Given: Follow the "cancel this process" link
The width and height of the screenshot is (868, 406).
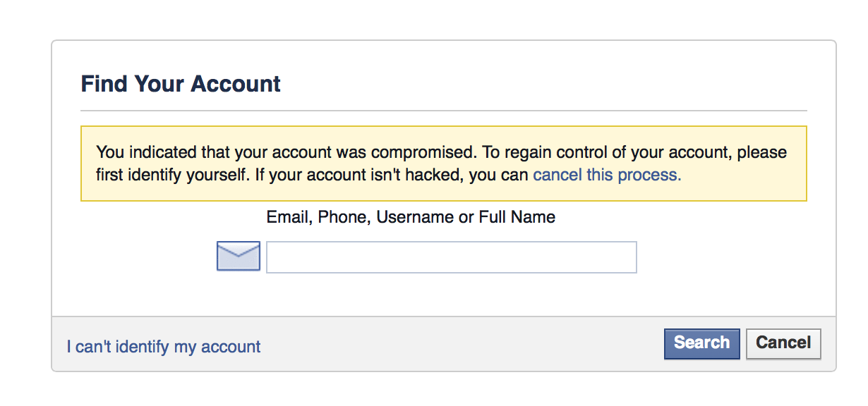Looking at the screenshot, I should [607, 175].
